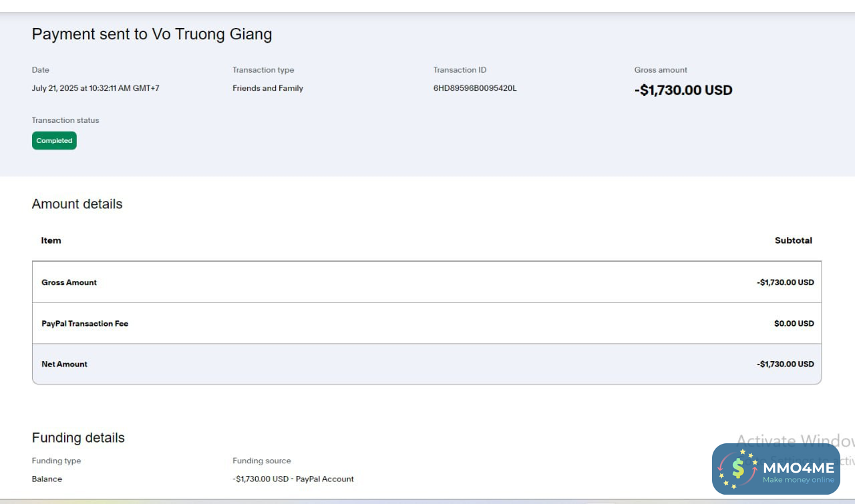Click the Subtotal column header

click(793, 240)
